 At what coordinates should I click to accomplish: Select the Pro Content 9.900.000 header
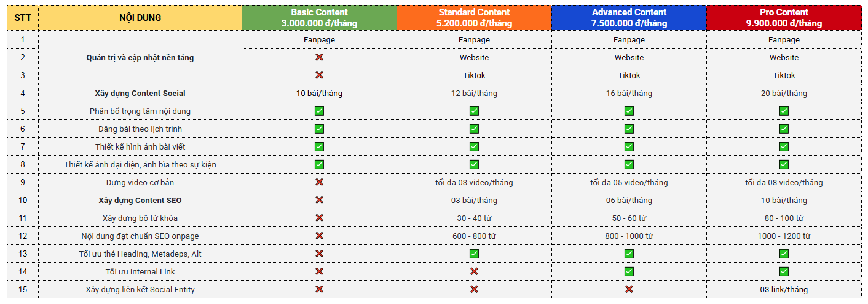(x=784, y=18)
